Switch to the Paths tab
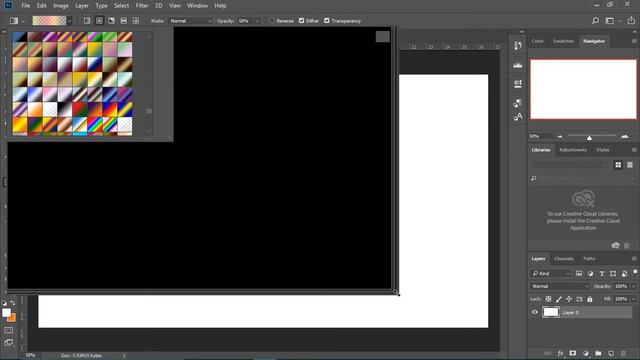Viewport: 640px width, 360px height. point(589,259)
